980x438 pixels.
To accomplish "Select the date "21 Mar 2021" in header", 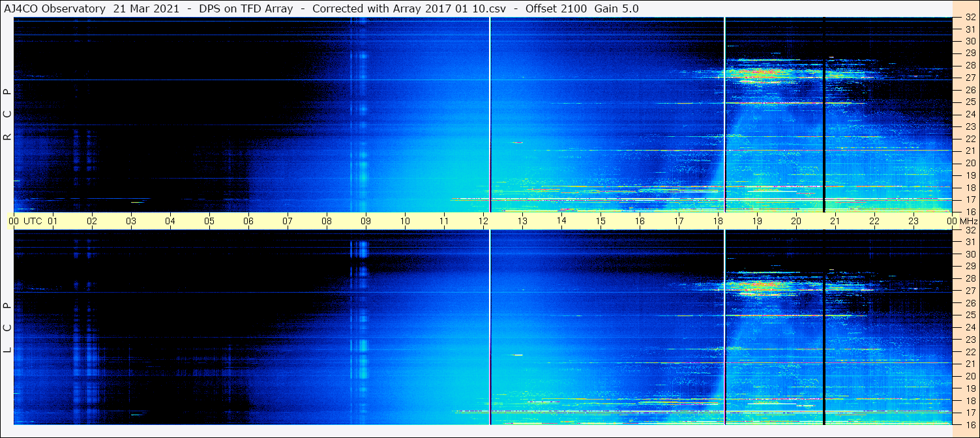I will [x=145, y=8].
